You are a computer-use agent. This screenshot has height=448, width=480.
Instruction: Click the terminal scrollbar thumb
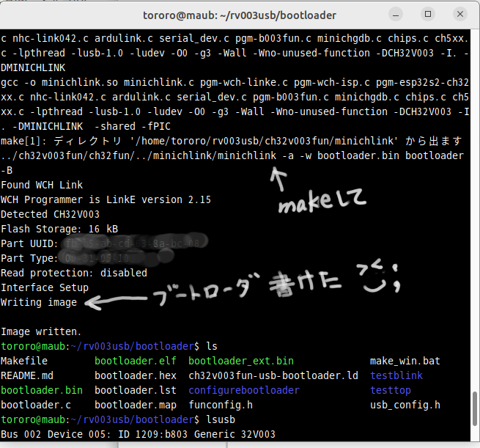point(474,409)
